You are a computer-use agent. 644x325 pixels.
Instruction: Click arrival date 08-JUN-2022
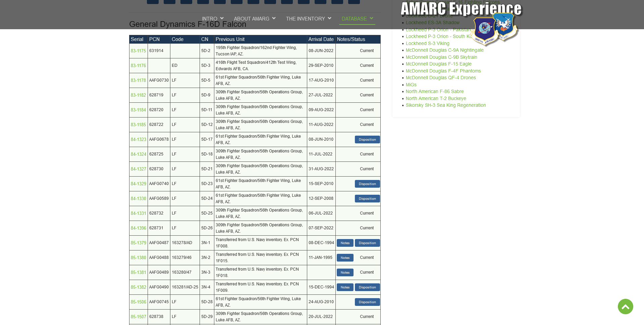(321, 51)
